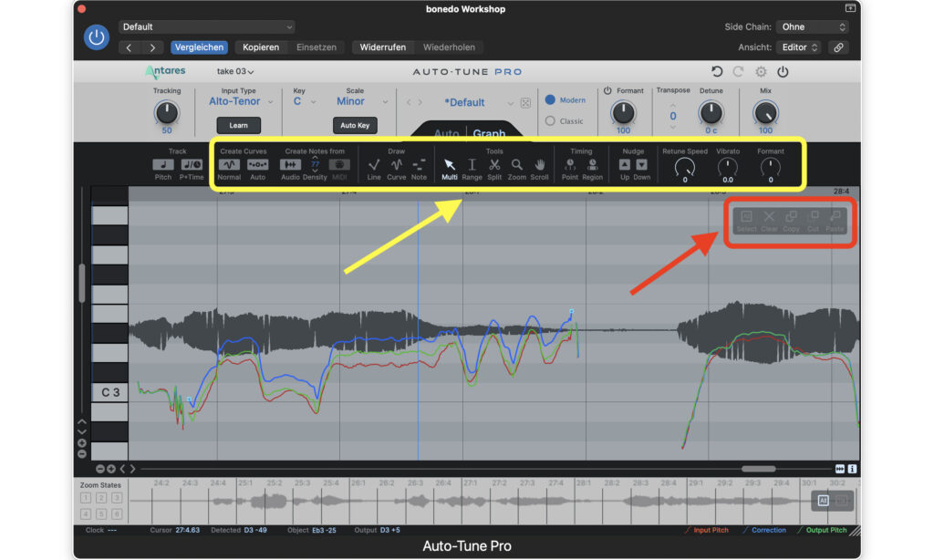Switch to the Auto tab
This screenshot has height=560, width=934.
click(446, 133)
